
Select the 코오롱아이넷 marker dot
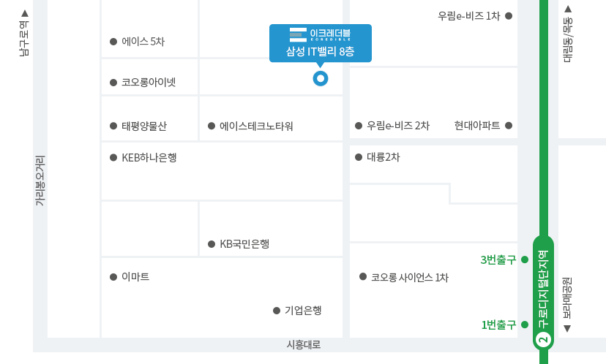[x=113, y=83]
